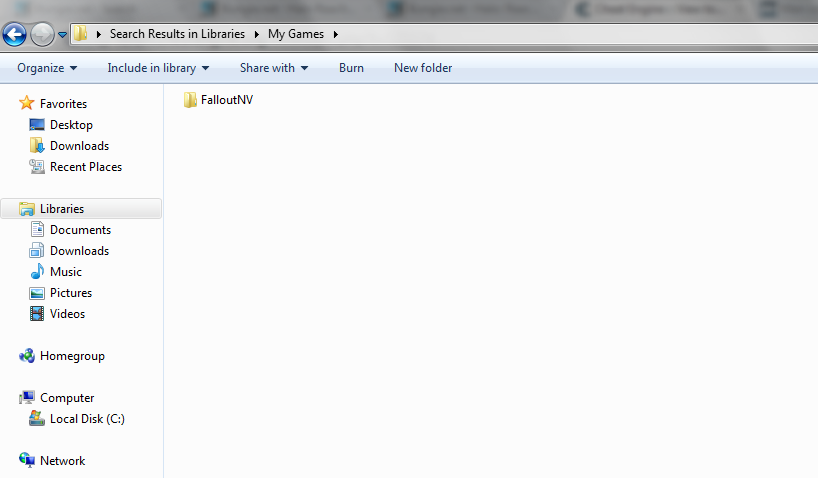Screen dimensions: 818x478
Task: Expand arrow after My Games breadcrumb
Action: click(336, 34)
